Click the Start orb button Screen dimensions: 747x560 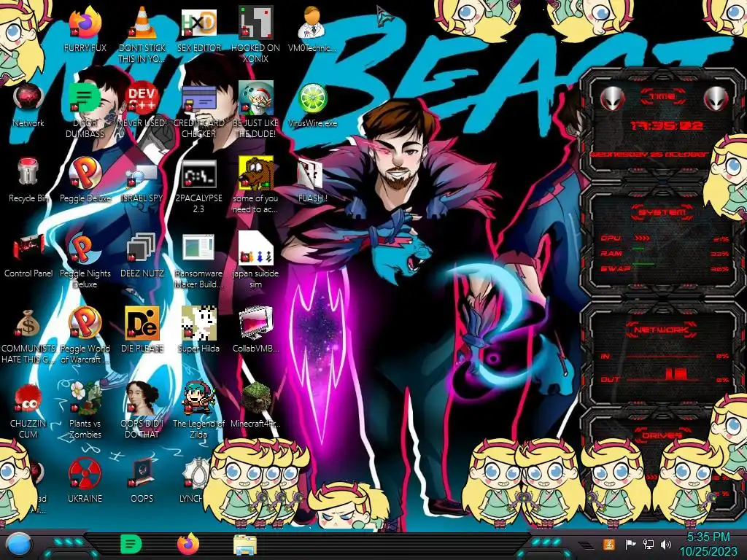click(x=18, y=544)
